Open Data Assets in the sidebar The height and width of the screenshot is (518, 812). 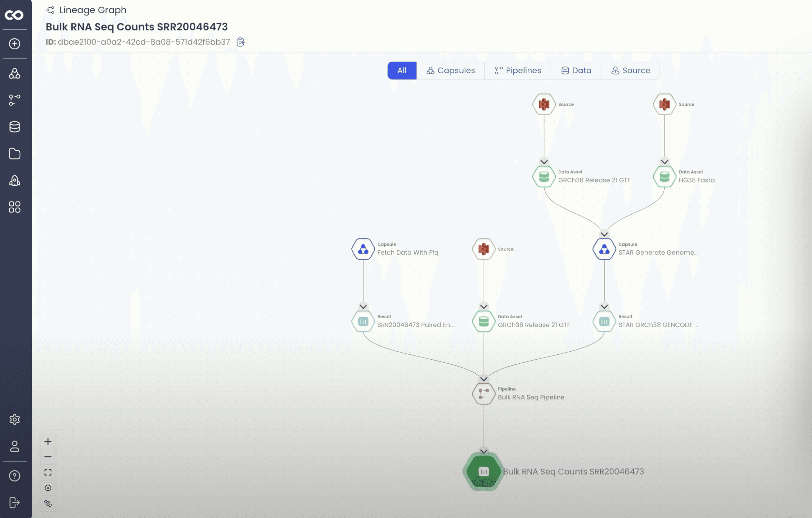coord(15,127)
